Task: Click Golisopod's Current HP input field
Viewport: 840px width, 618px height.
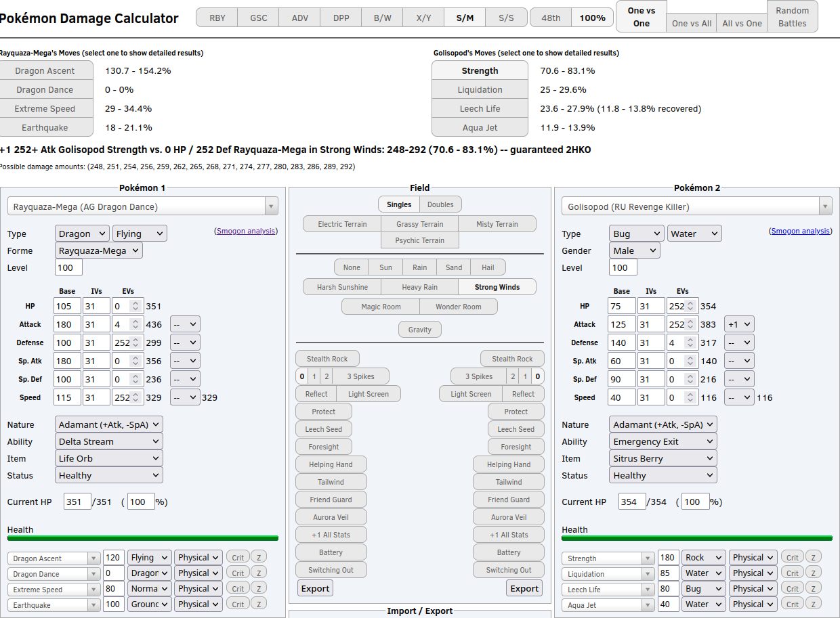Action: (631, 502)
